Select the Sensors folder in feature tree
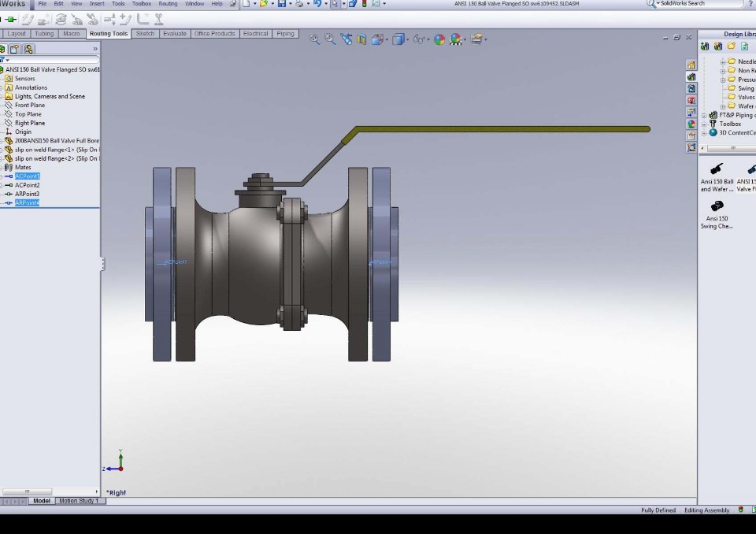This screenshot has height=534, width=756. click(x=24, y=79)
